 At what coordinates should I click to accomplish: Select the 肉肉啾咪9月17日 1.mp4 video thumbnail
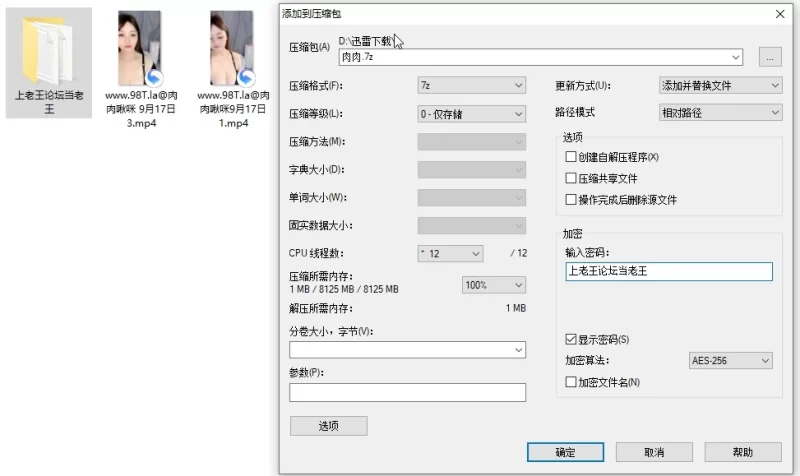(x=232, y=48)
